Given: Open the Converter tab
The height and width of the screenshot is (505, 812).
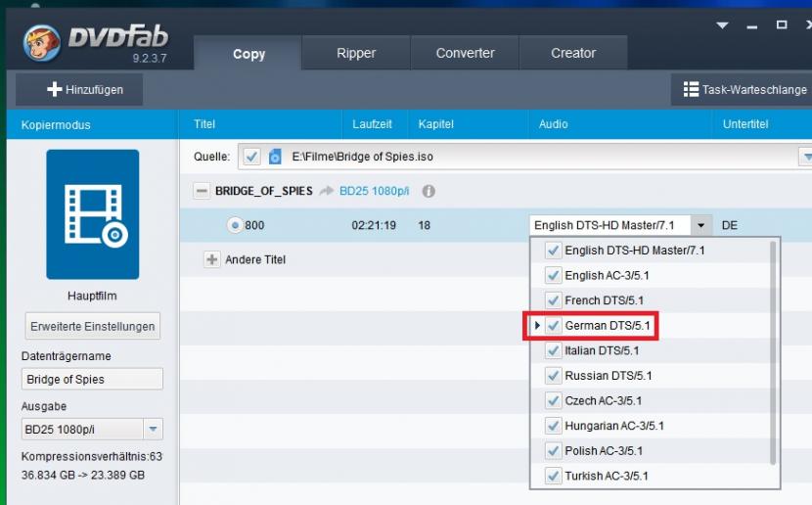Looking at the screenshot, I should pyautogui.click(x=465, y=53).
